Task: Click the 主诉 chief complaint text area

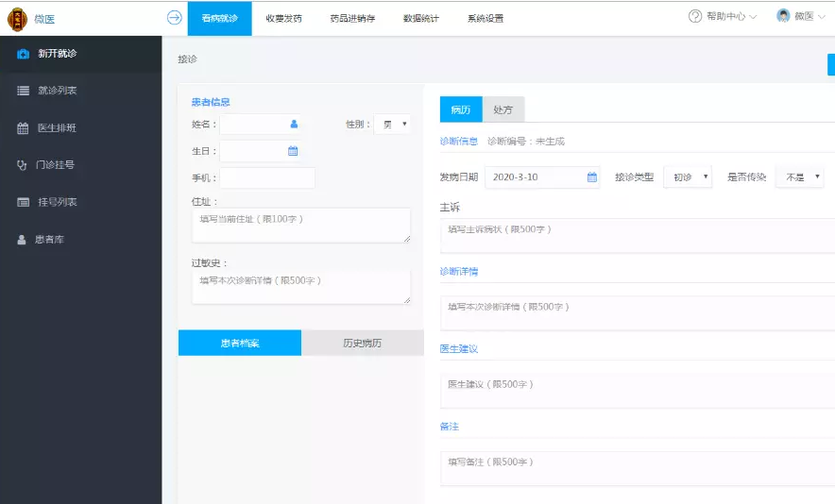Action: (x=638, y=236)
